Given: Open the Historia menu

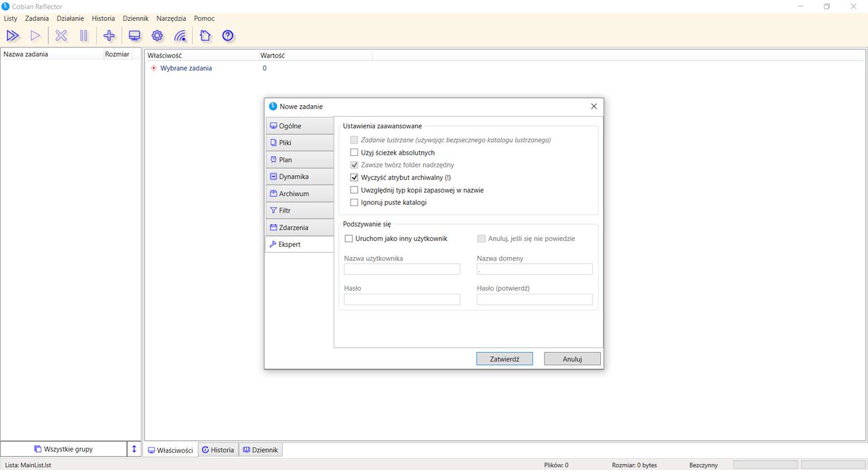Looking at the screenshot, I should pyautogui.click(x=103, y=18).
